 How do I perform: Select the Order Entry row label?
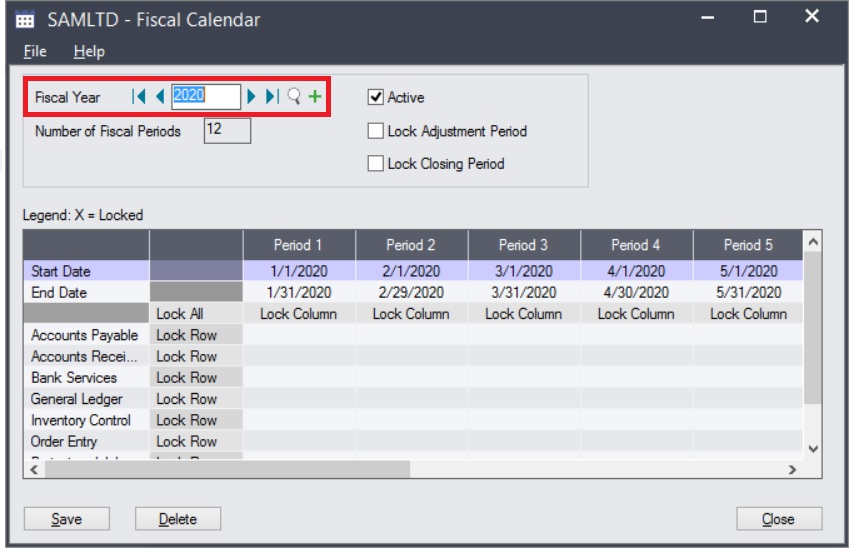tap(86, 441)
